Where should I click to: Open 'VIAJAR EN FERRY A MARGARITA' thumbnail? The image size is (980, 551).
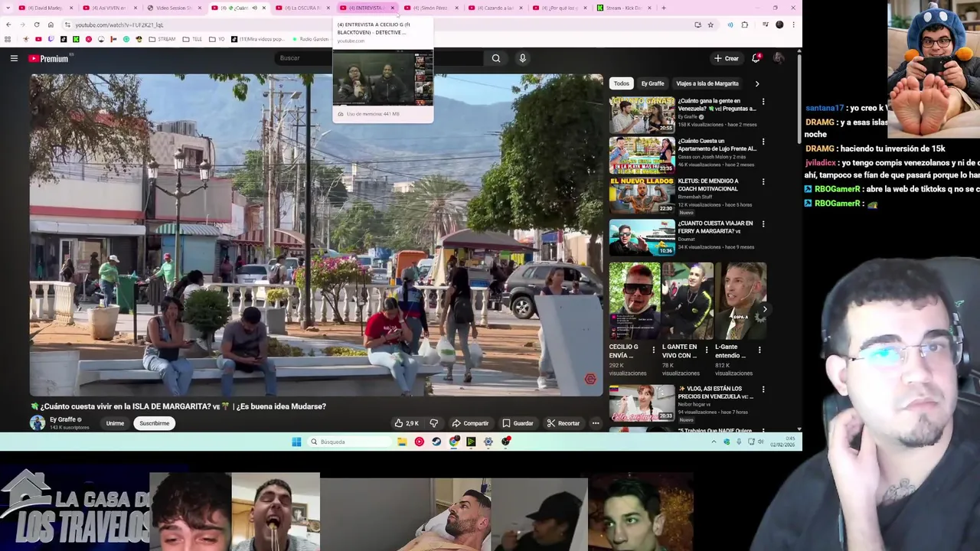click(x=642, y=237)
